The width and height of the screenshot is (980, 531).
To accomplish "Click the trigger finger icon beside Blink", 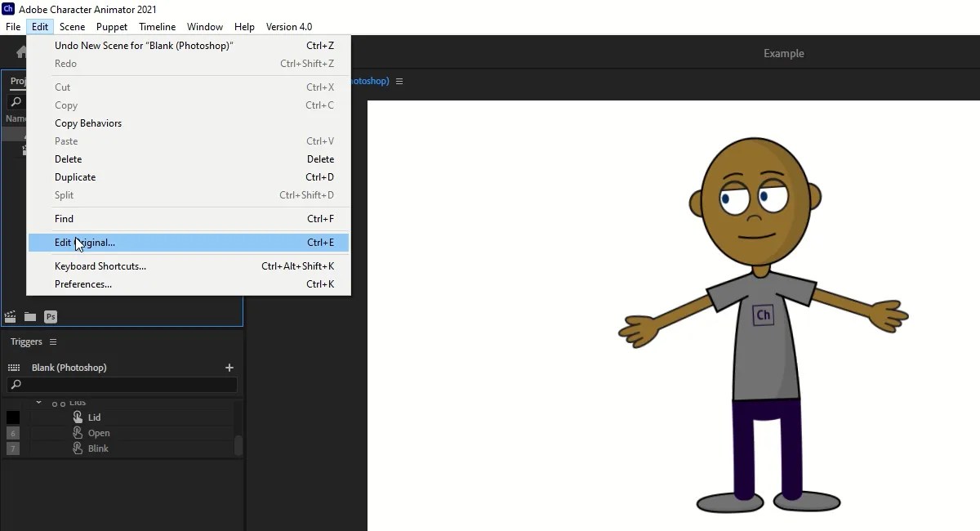I will coord(78,448).
